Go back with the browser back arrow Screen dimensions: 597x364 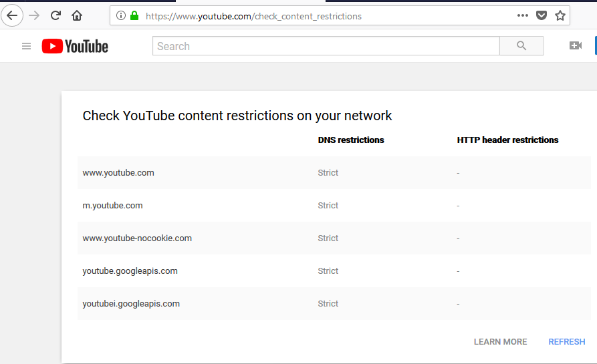pyautogui.click(x=12, y=15)
